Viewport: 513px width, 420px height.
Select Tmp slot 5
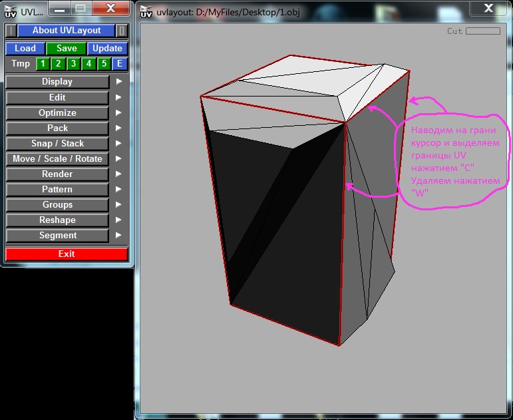(x=104, y=64)
